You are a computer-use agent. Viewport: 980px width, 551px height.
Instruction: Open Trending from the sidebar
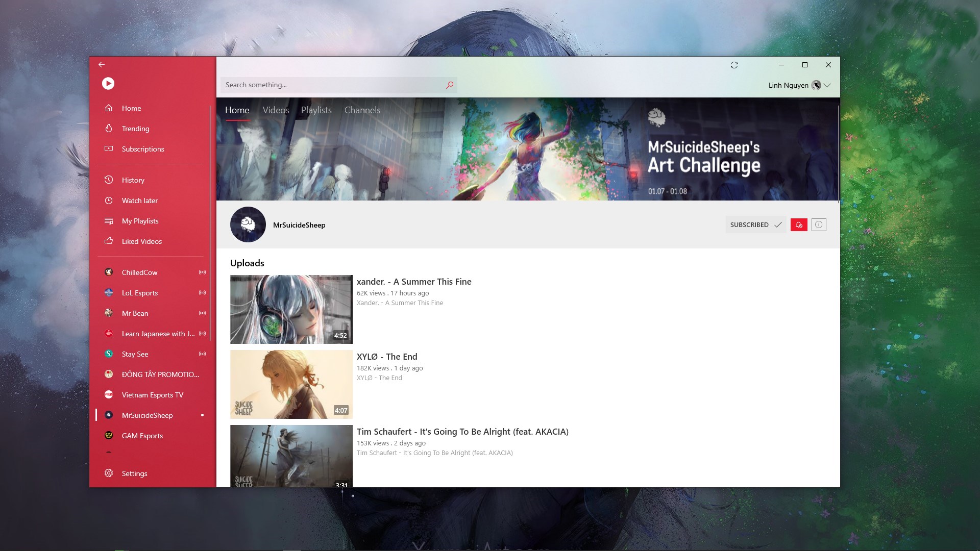(x=135, y=129)
